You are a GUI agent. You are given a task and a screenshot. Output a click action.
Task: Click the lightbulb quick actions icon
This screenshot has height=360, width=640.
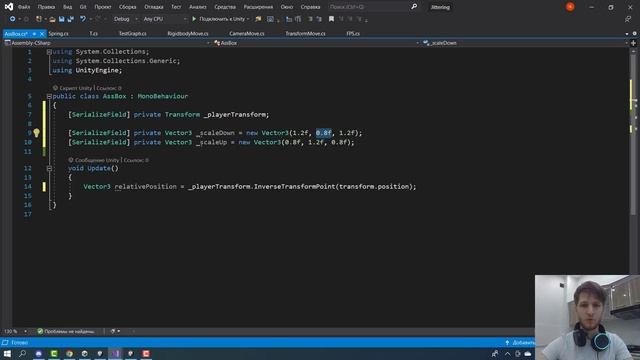pos(36,133)
